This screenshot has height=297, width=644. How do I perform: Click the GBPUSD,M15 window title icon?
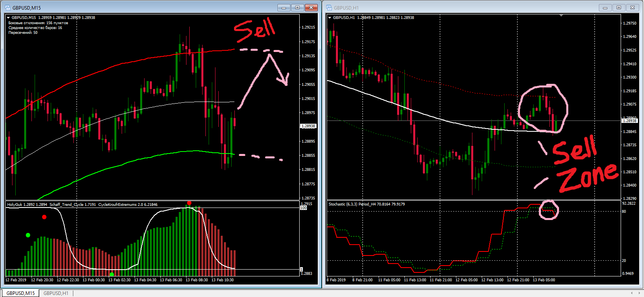(x=8, y=8)
